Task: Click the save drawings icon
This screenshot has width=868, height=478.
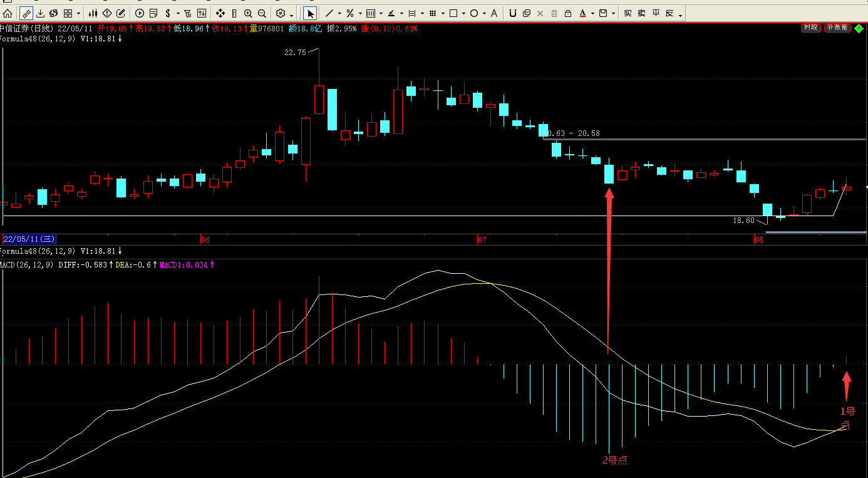Action: (603, 13)
